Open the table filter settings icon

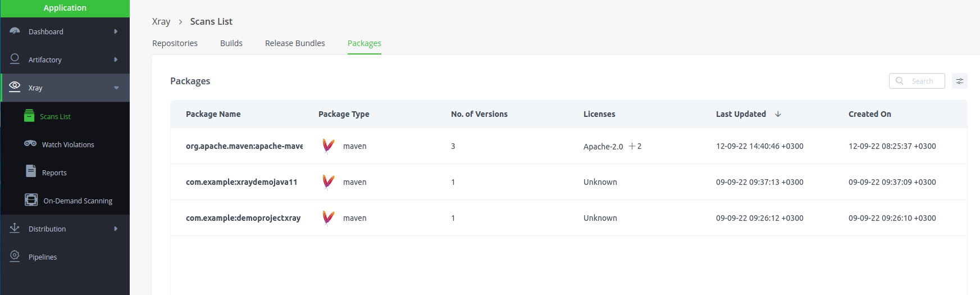point(960,81)
